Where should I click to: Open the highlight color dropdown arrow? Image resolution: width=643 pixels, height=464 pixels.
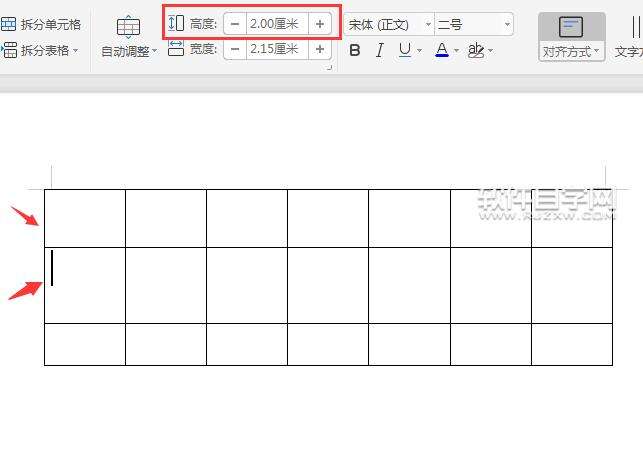[x=491, y=51]
